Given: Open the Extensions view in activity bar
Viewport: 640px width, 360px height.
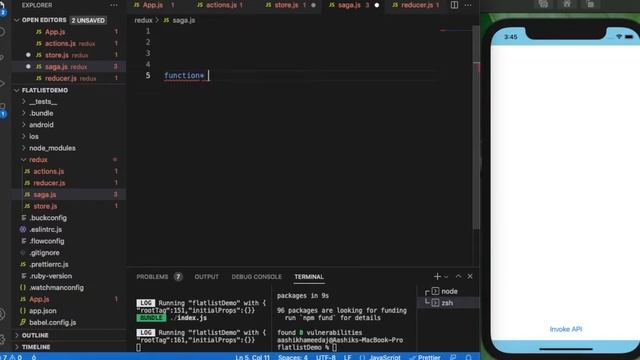Looking at the screenshot, I should pos(2,109).
